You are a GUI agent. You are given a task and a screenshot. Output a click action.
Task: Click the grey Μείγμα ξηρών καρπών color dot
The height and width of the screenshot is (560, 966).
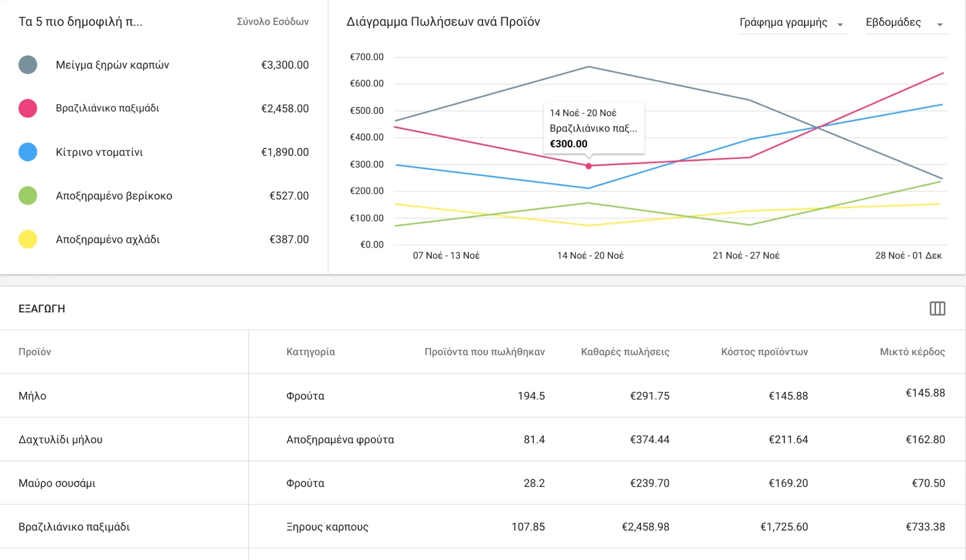28,65
